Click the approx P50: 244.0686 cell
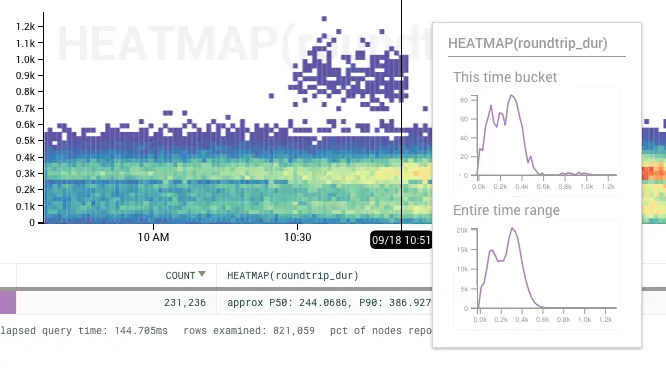 [x=329, y=303]
